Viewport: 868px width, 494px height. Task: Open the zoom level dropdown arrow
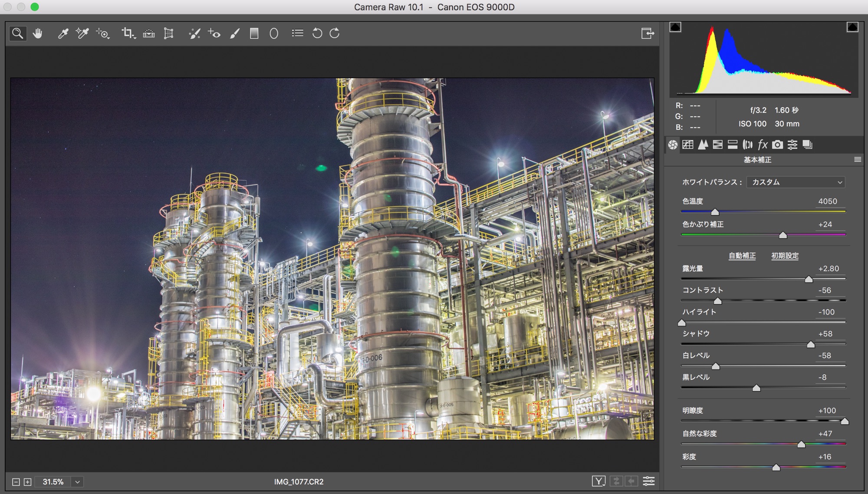[77, 482]
